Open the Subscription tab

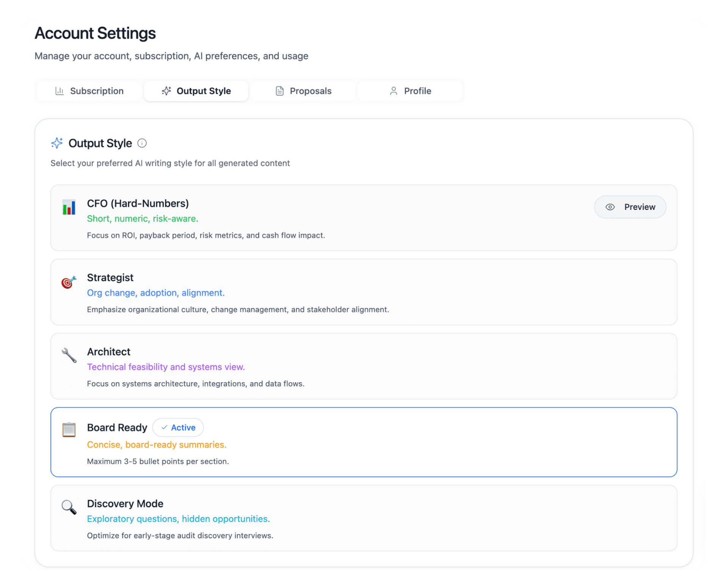(88, 91)
